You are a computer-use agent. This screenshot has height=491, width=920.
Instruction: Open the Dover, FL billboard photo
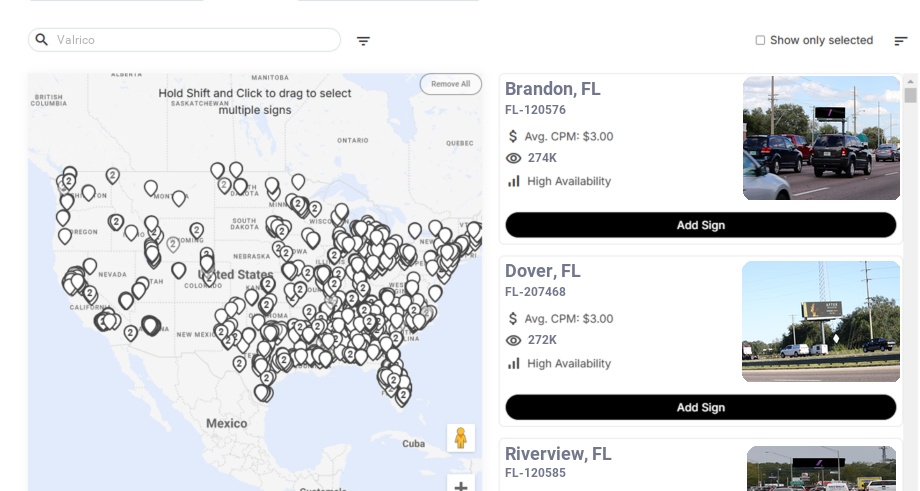(821, 321)
